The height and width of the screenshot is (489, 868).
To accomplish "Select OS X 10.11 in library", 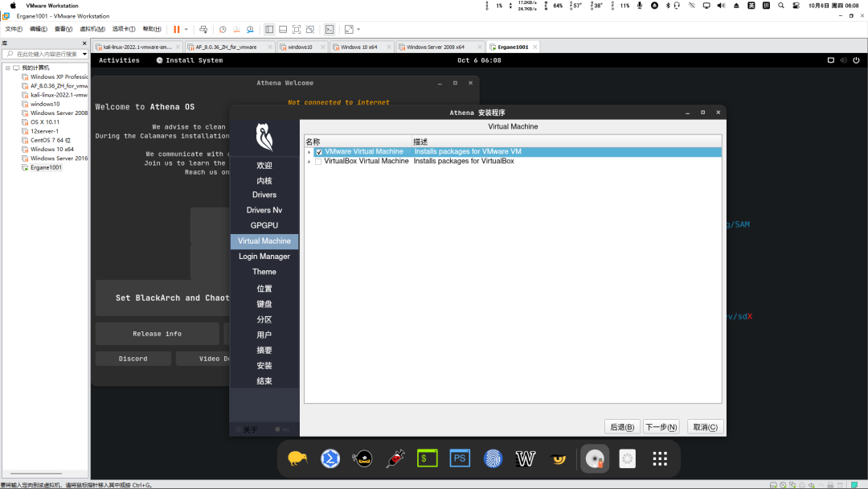I will click(45, 121).
